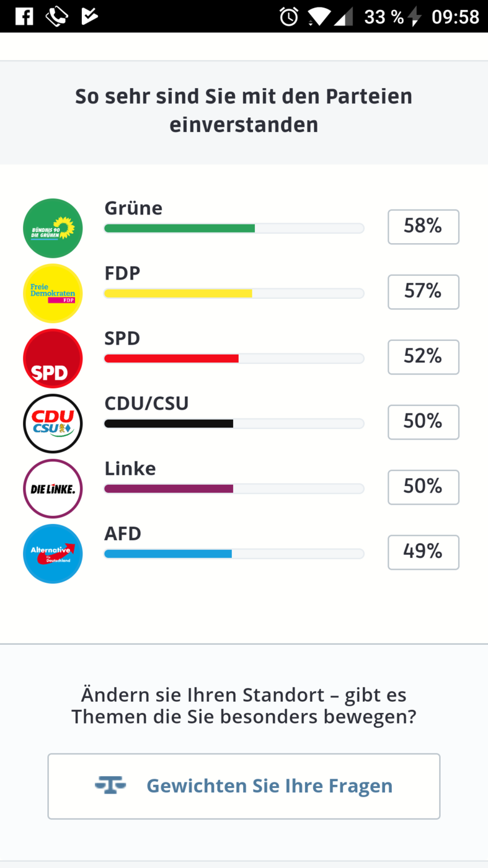This screenshot has width=488, height=868.
Task: Open Facebook notification in status bar
Action: [x=24, y=16]
